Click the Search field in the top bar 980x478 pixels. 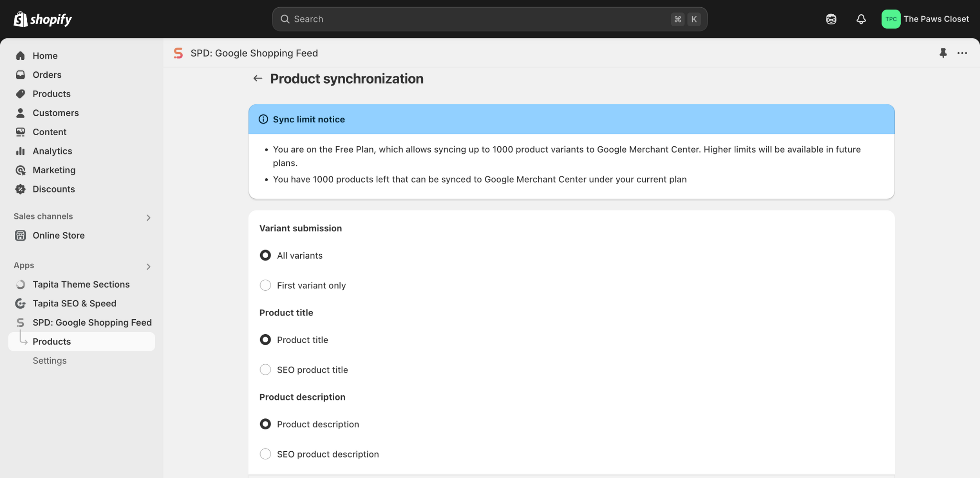pos(478,19)
